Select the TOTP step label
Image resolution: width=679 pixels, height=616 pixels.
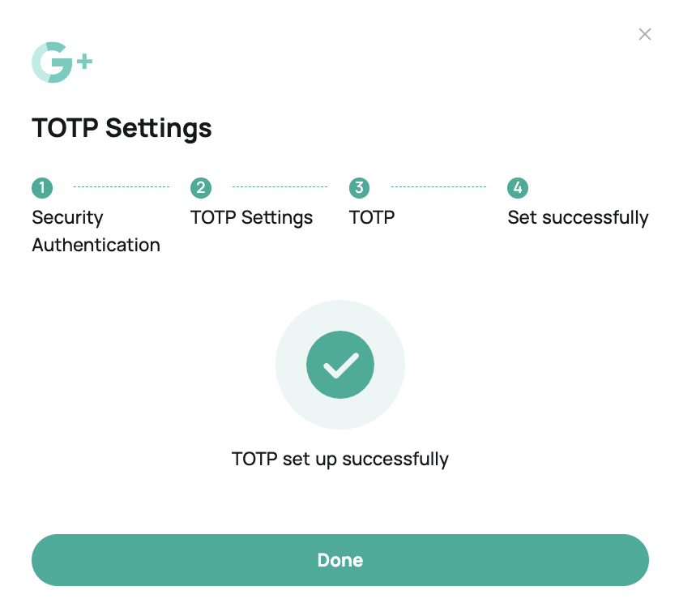tap(372, 217)
